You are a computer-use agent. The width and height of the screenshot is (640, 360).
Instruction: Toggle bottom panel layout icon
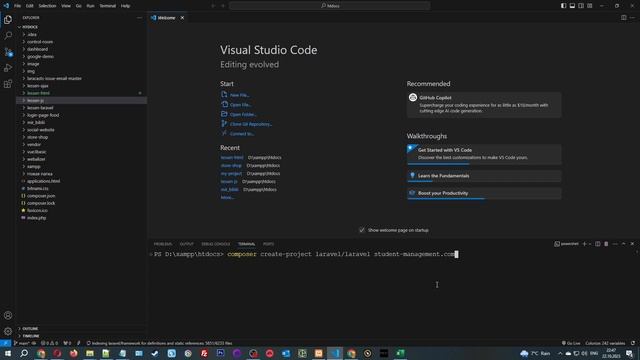[572, 6]
